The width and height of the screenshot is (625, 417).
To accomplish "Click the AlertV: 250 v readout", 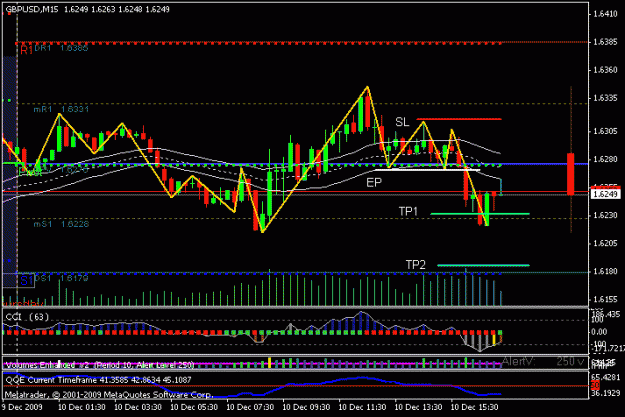I will [x=542, y=362].
